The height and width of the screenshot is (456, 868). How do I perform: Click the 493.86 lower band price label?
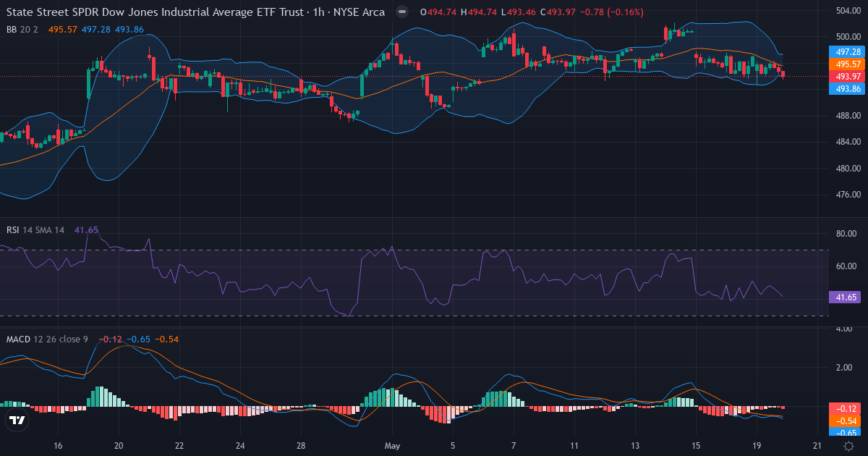847,88
